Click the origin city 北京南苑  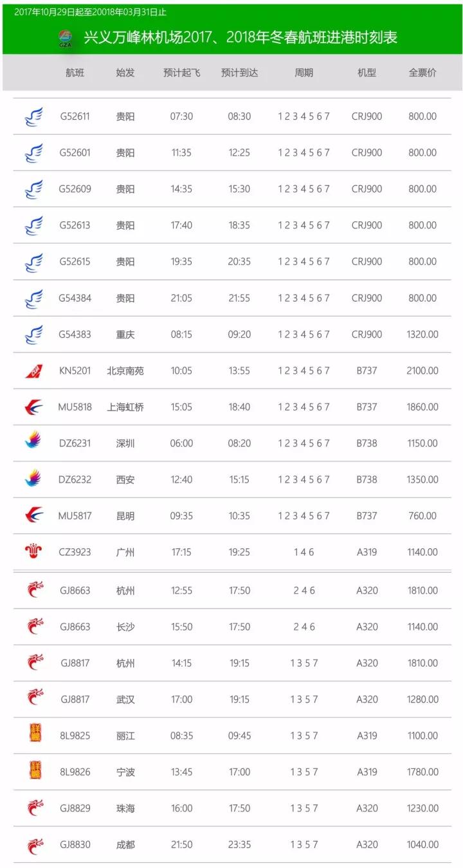click(x=125, y=371)
